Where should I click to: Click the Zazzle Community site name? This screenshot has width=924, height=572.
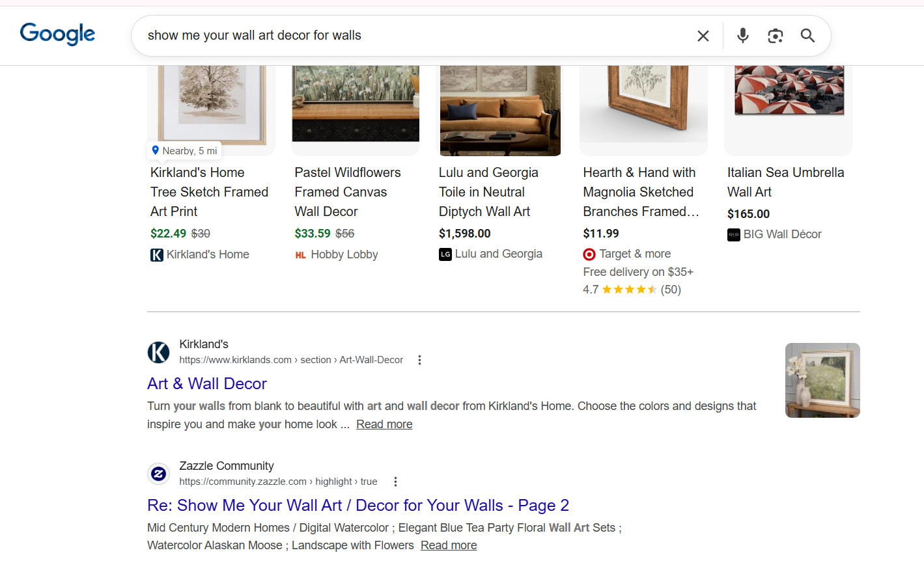coord(227,466)
